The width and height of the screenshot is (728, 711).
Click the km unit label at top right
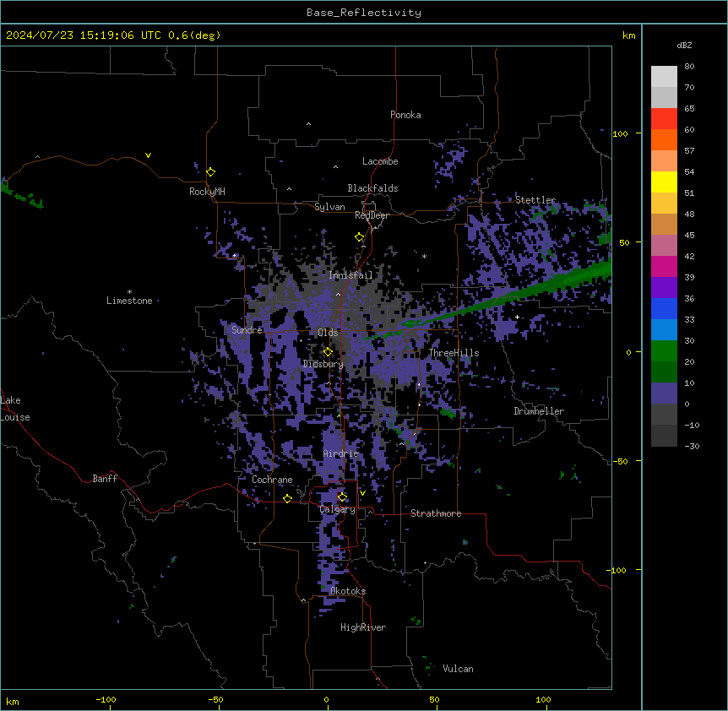click(629, 35)
